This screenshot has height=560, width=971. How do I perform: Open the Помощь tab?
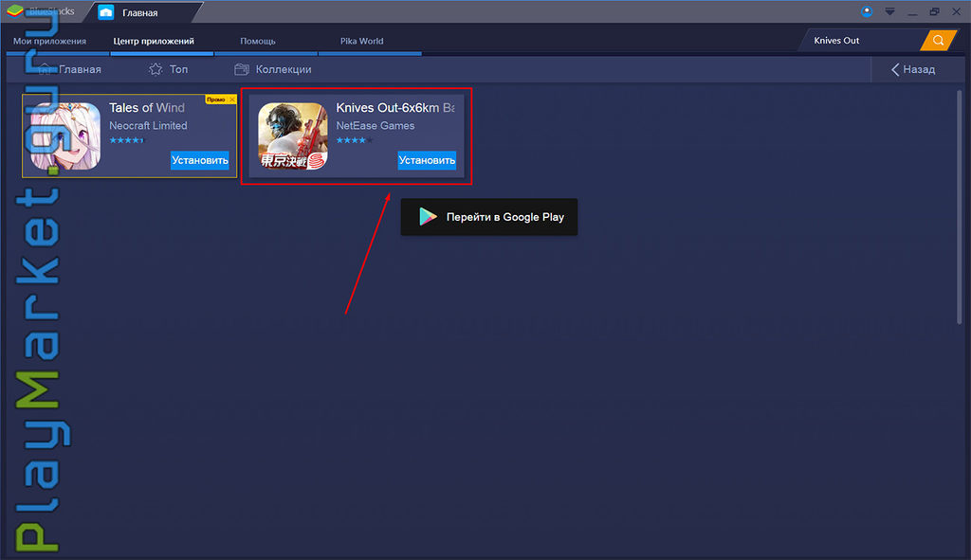pyautogui.click(x=258, y=41)
